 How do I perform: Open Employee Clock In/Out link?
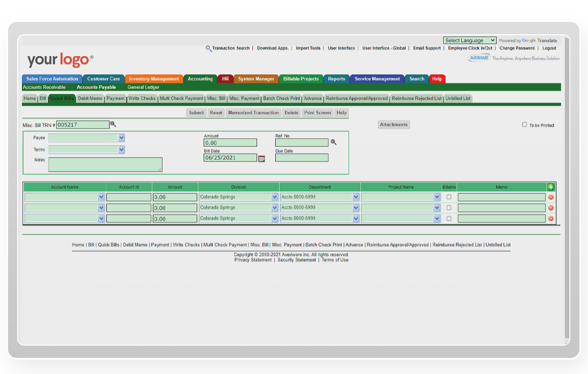pyautogui.click(x=470, y=48)
